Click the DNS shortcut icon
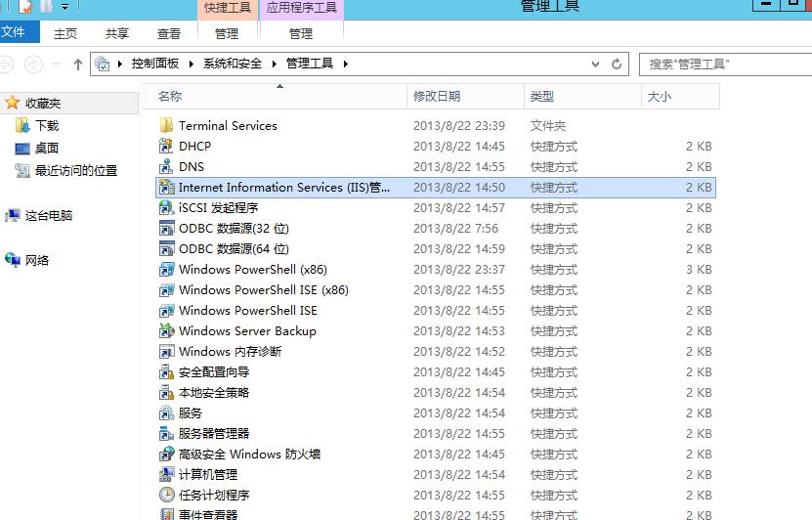The image size is (812, 520). 166,167
